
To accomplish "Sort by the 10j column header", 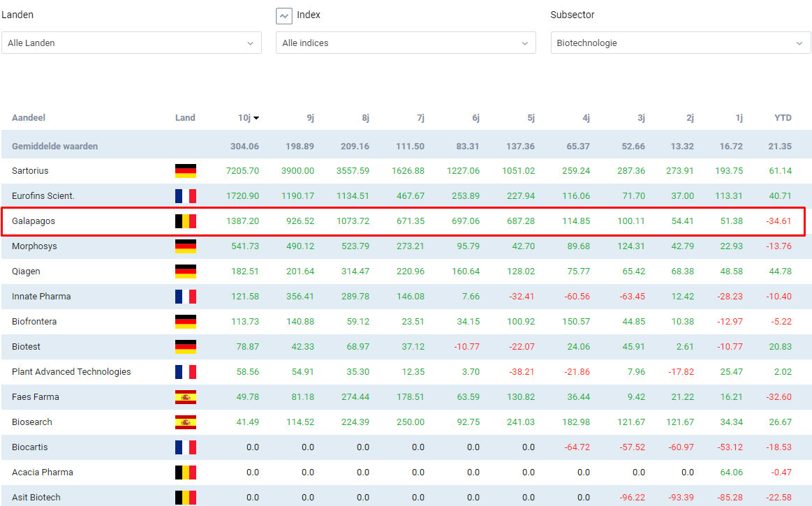I will click(x=248, y=118).
